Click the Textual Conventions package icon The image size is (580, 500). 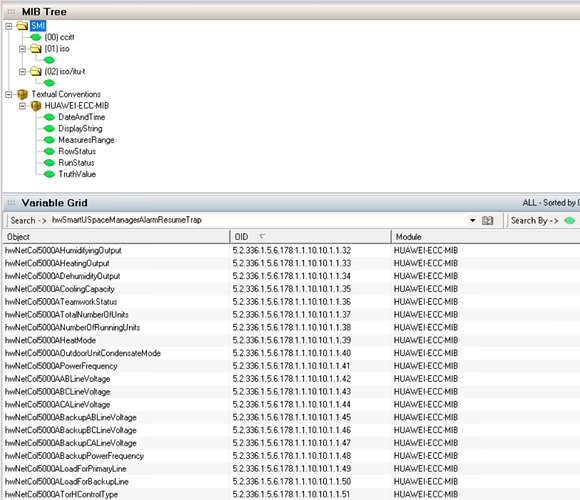click(x=22, y=94)
